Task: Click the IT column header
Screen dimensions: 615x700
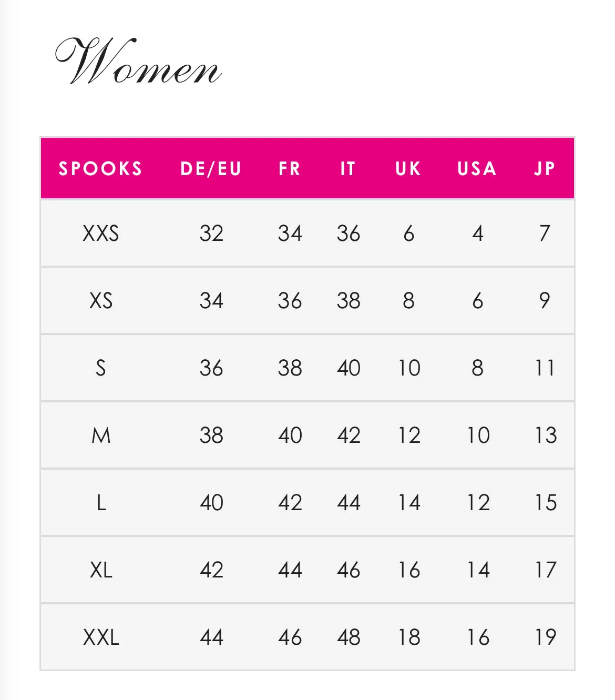Action: coord(348,168)
